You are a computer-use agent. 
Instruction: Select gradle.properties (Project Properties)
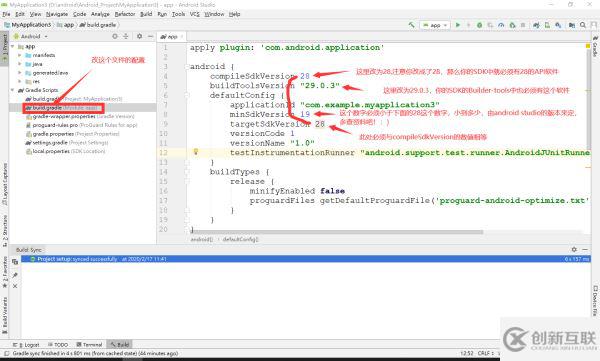click(73, 134)
